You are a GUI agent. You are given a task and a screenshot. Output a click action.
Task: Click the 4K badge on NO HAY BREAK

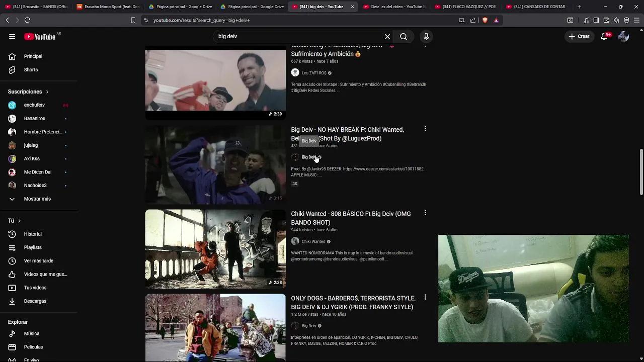295,184
